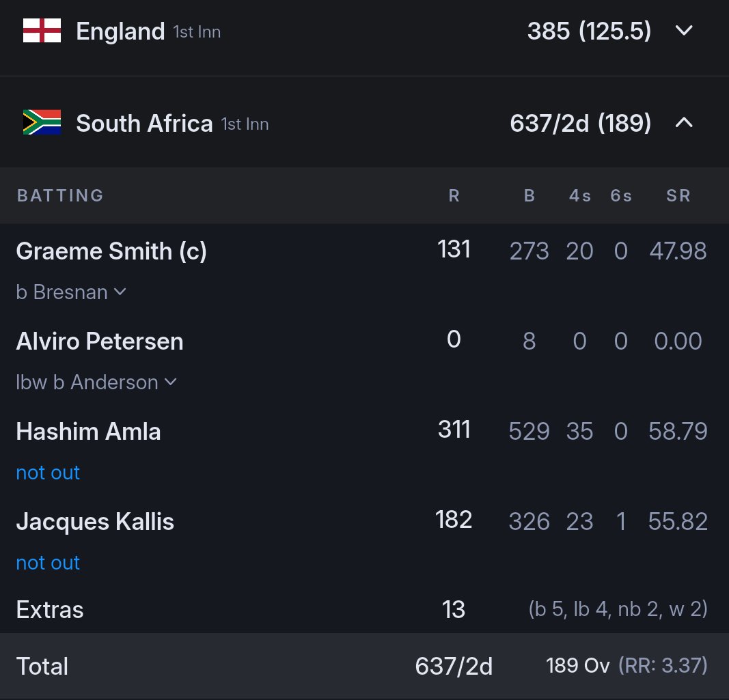
Task: Select South Africa score 637/2d (189)
Action: [580, 123]
